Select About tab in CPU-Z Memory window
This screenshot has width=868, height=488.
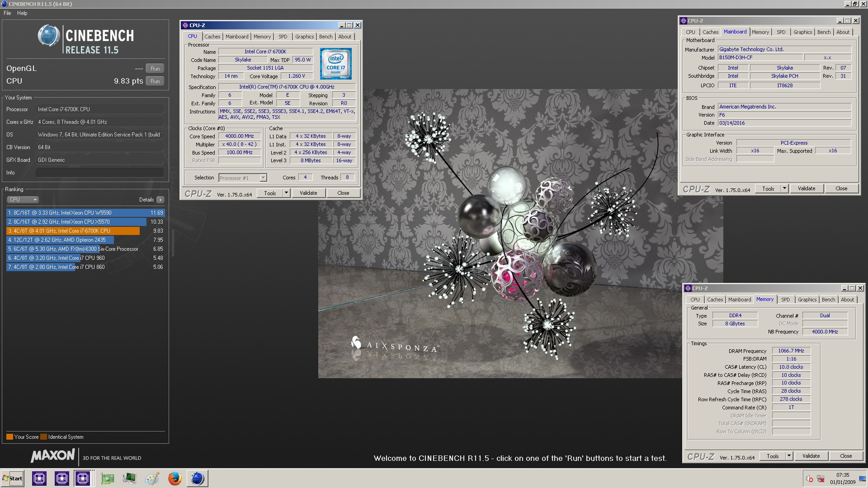pyautogui.click(x=848, y=300)
